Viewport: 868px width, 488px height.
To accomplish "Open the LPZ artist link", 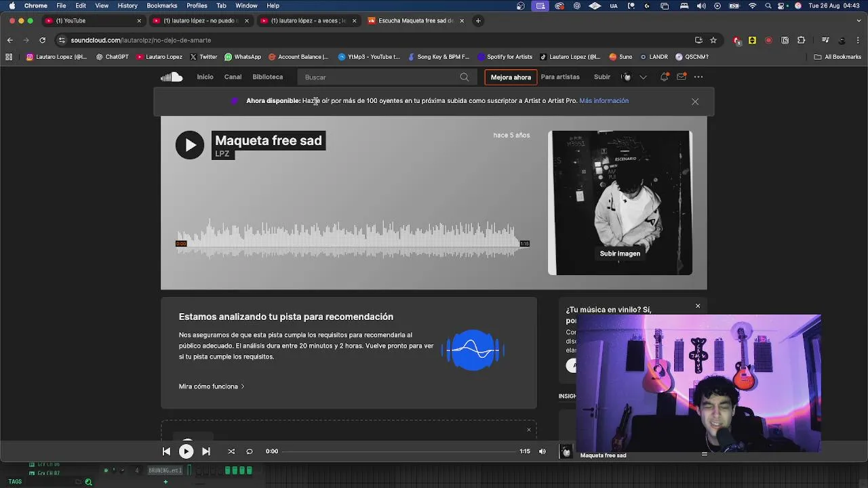I will [222, 154].
